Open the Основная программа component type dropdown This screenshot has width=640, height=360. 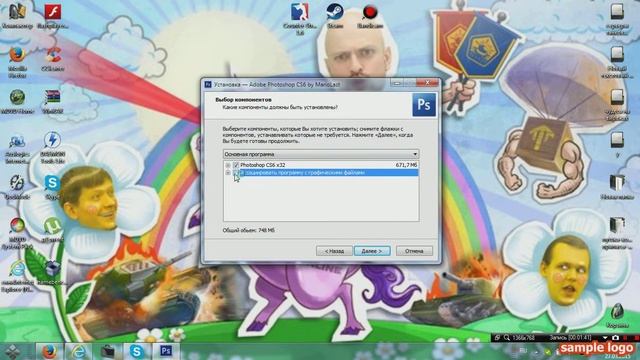click(x=321, y=154)
